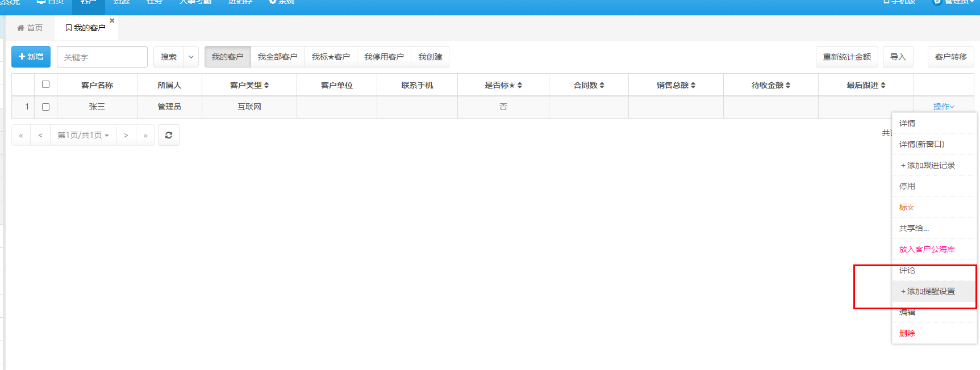The height and width of the screenshot is (370, 980).
Task: Switch to the 首页 tab
Action: tap(30, 28)
